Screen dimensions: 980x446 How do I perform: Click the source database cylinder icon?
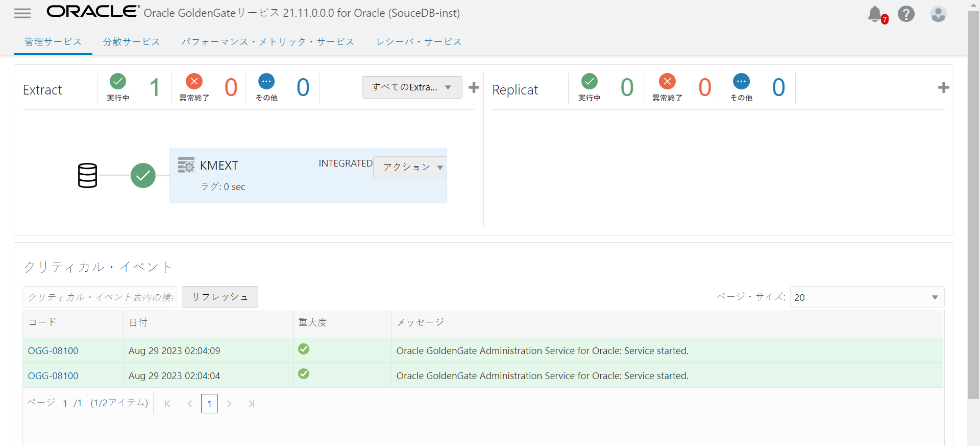click(87, 175)
